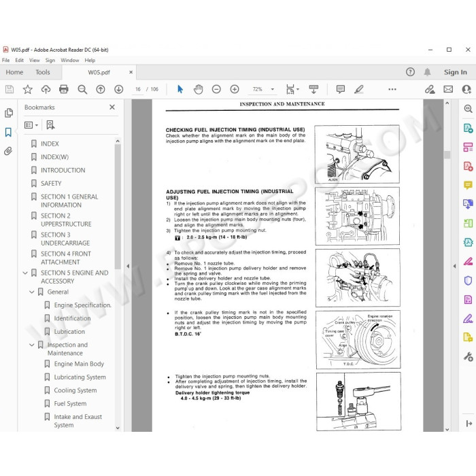View the notifications bell
The height and width of the screenshot is (476, 476).
427,72
